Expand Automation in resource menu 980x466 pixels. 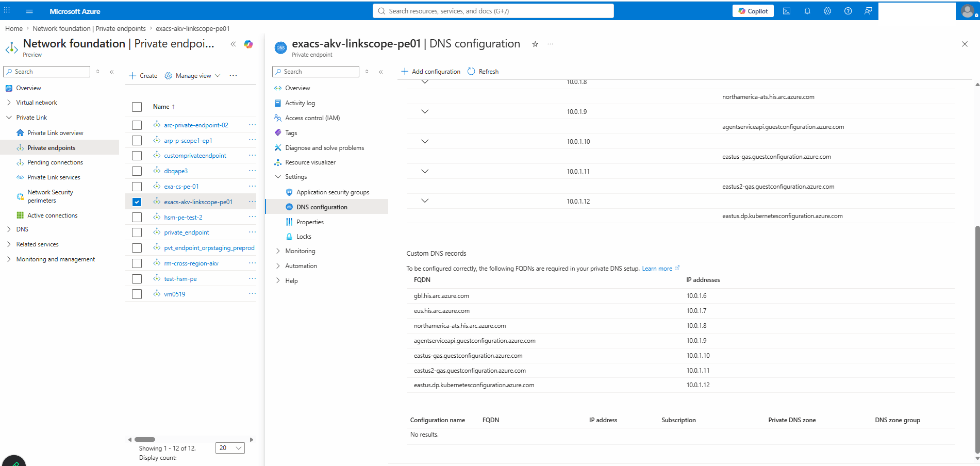pyautogui.click(x=278, y=266)
